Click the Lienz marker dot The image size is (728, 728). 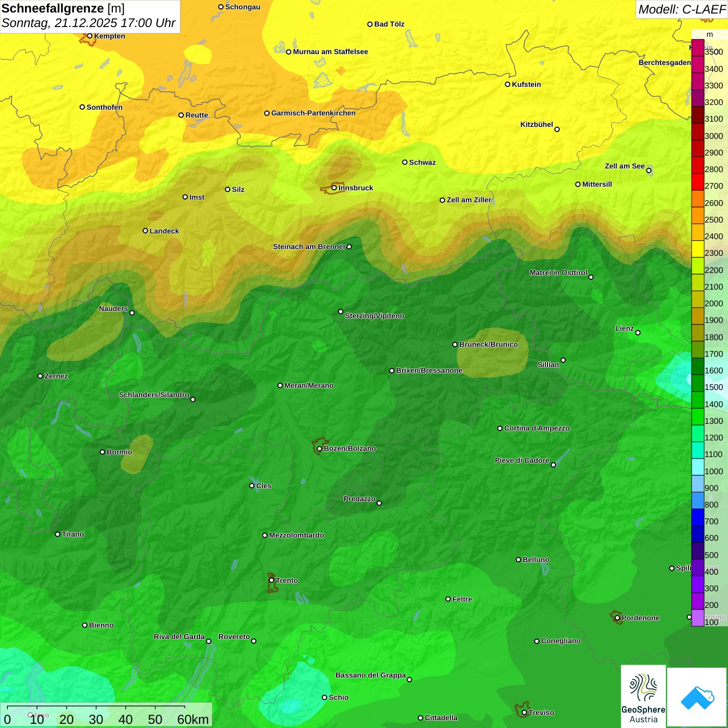[638, 333]
